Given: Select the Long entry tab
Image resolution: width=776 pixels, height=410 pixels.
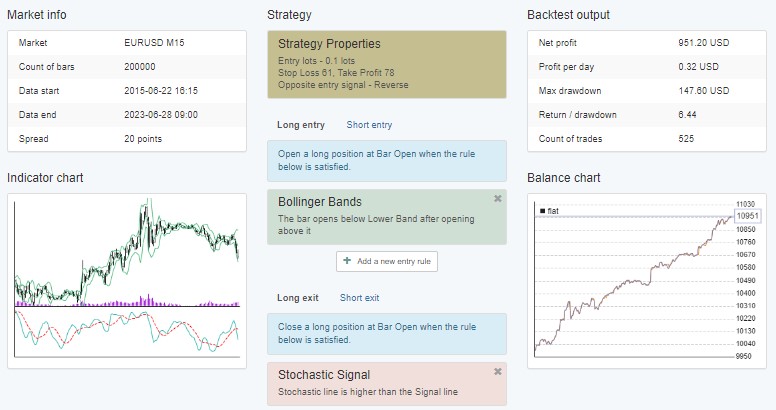Looking at the screenshot, I should pyautogui.click(x=301, y=125).
